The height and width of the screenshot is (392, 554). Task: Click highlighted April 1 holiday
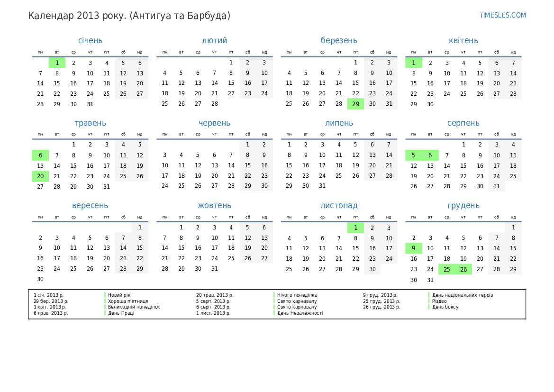pos(413,63)
